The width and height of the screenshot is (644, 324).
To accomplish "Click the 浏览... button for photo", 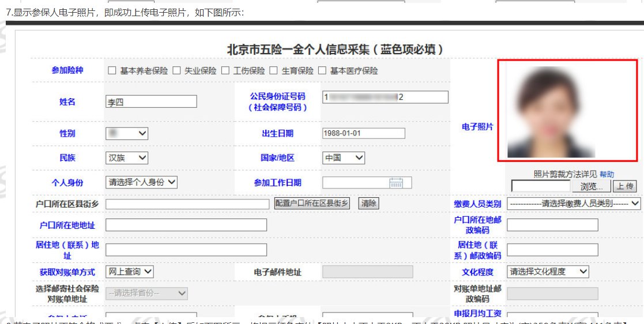I will pyautogui.click(x=591, y=186).
